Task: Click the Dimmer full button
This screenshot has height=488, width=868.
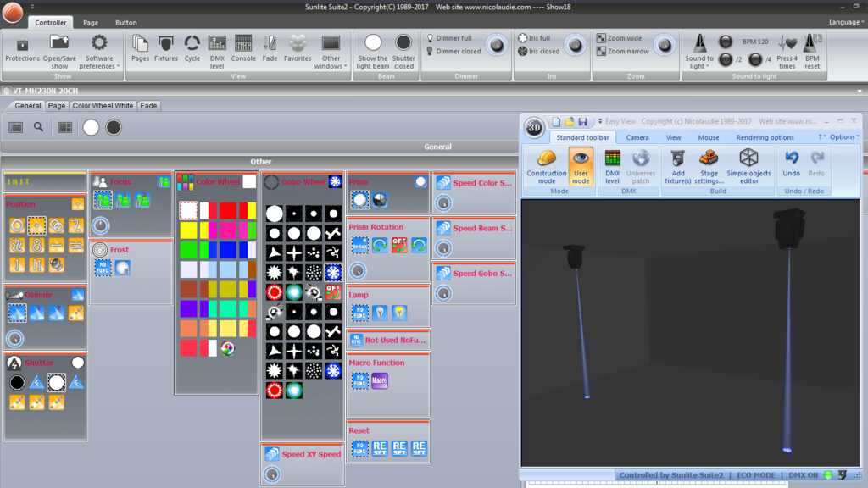Action: (449, 38)
